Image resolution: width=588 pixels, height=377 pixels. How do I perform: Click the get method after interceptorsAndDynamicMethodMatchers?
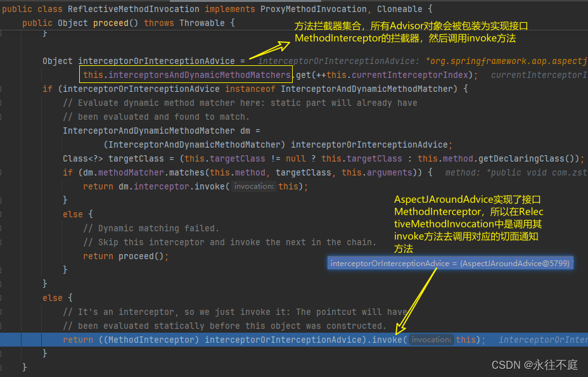pyautogui.click(x=304, y=75)
